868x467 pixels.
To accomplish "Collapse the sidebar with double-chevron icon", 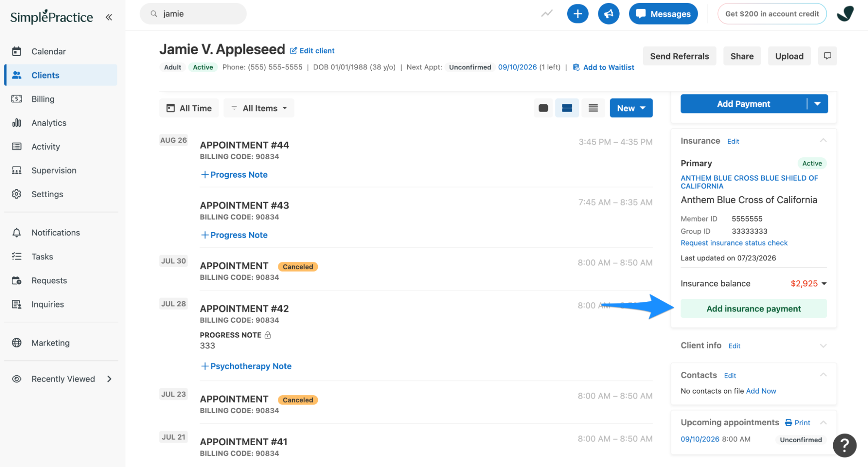I will tap(109, 17).
